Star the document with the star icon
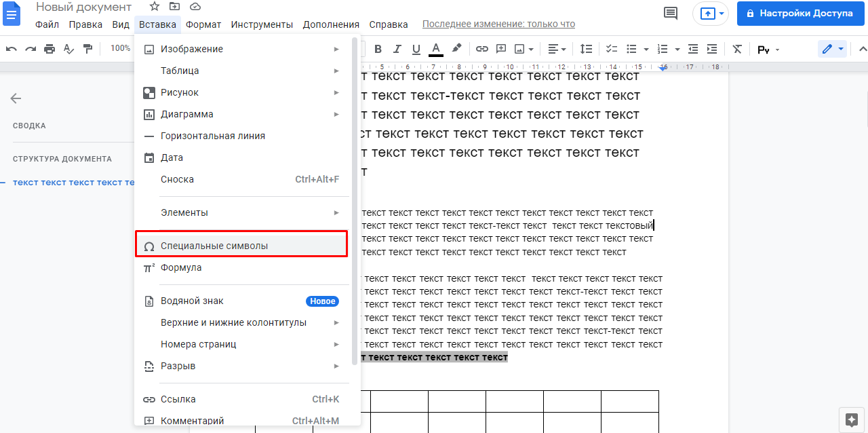 [155, 7]
